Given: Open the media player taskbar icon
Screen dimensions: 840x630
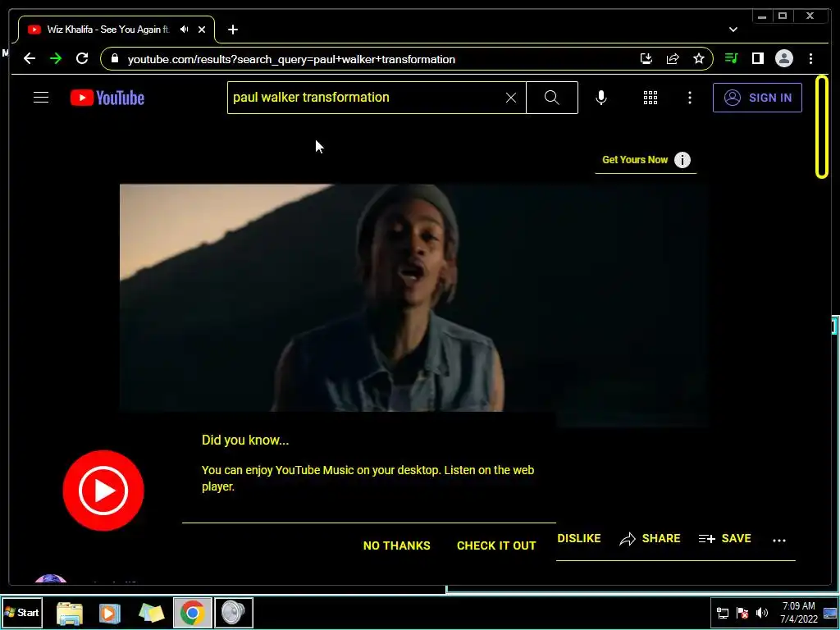Looking at the screenshot, I should (110, 612).
